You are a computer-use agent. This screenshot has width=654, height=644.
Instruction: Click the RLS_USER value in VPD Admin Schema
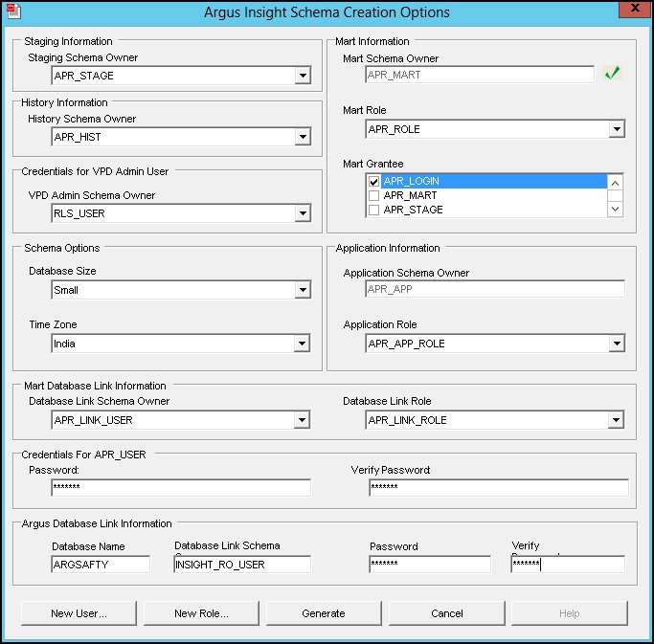[x=79, y=213]
